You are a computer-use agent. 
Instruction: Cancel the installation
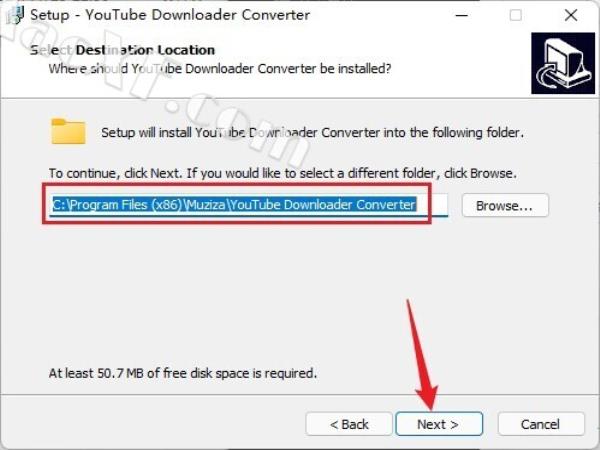541,424
